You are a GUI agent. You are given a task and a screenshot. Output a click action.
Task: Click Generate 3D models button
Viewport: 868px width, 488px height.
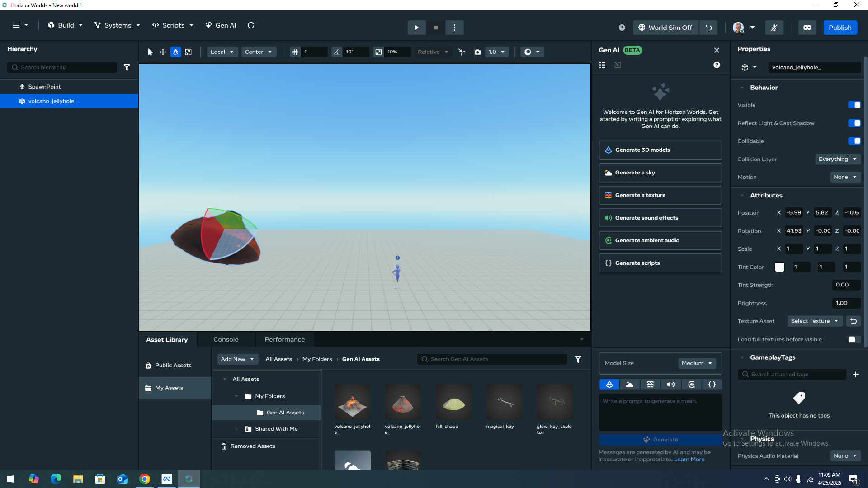(660, 150)
